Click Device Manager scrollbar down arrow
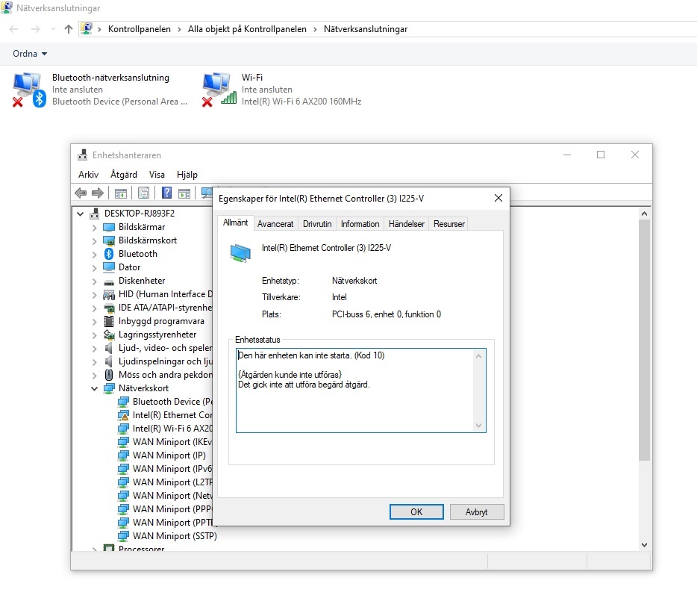Screen dimensions: 697x616 click(644, 545)
